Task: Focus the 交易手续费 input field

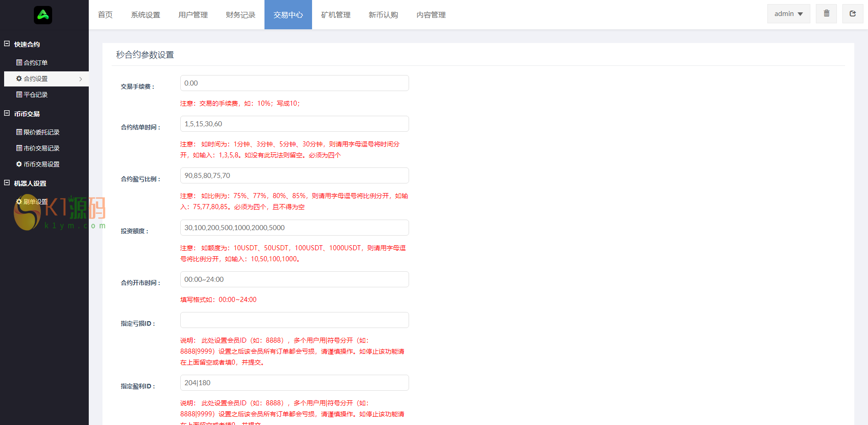Action: click(294, 83)
